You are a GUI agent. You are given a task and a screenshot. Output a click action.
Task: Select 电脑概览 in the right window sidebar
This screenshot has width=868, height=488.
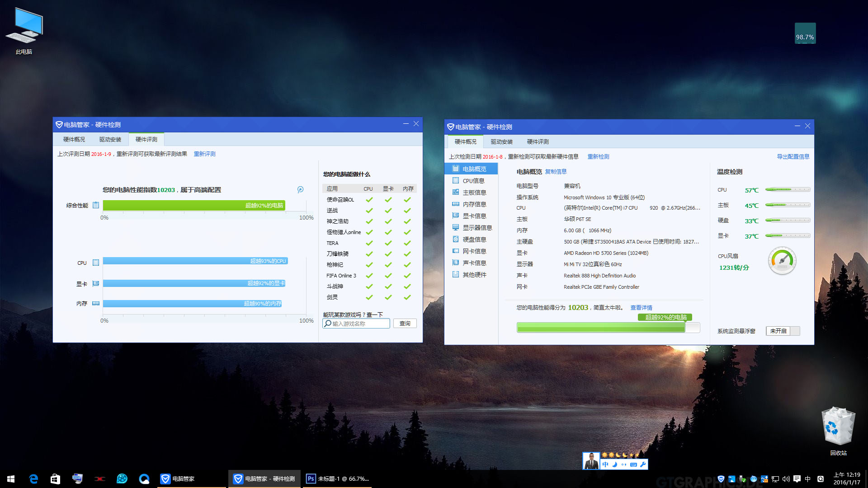471,169
